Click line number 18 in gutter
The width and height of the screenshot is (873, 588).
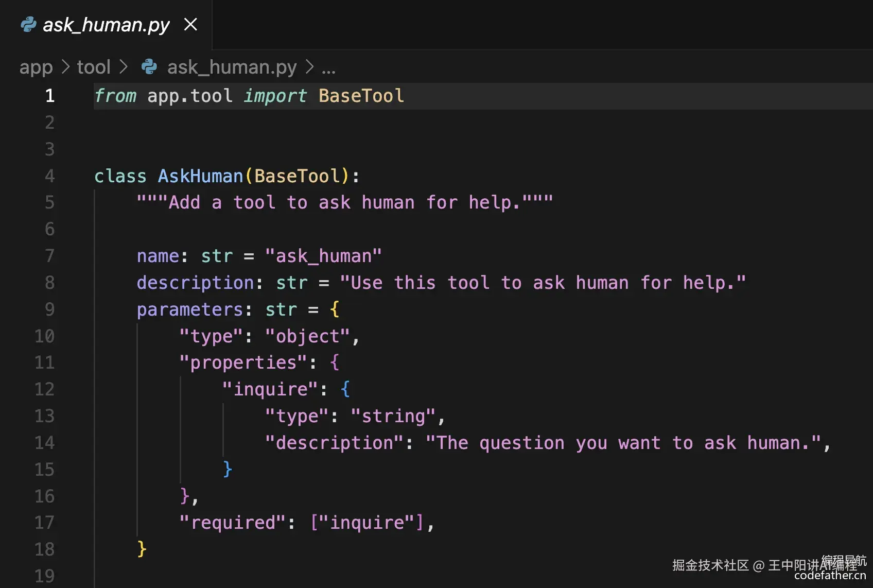point(45,549)
